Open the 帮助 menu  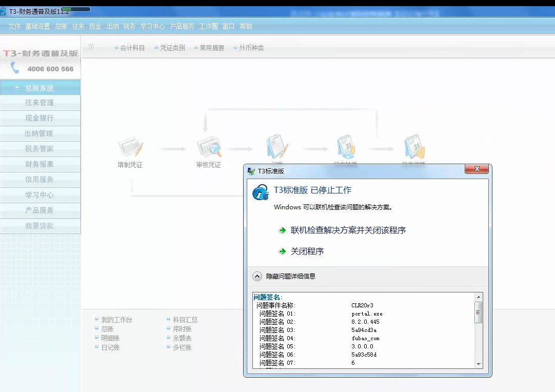[x=246, y=26]
